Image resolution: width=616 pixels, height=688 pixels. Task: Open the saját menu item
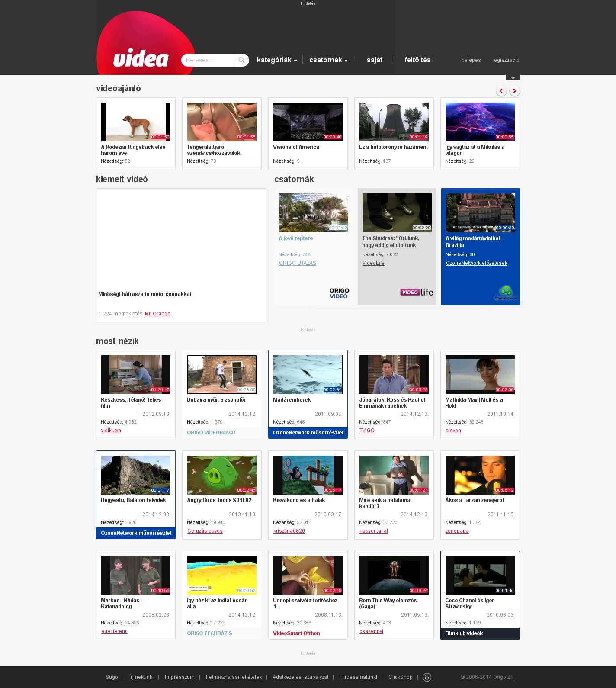point(374,60)
